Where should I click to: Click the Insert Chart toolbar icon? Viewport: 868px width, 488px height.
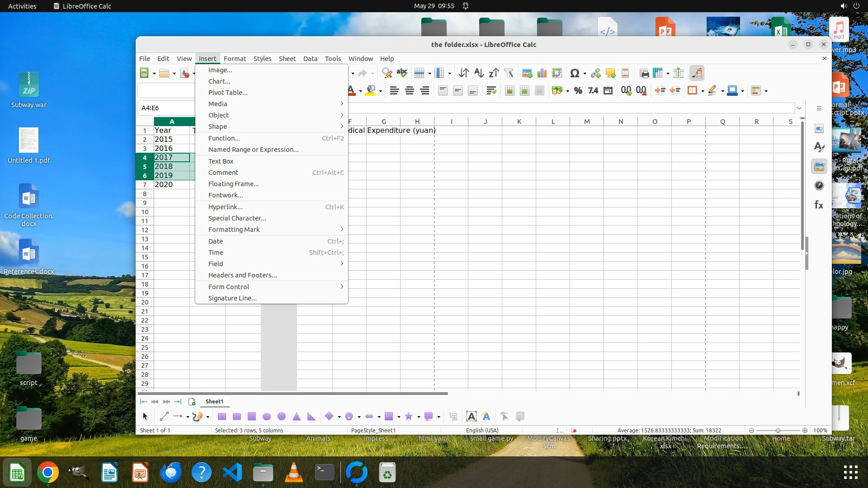click(542, 73)
